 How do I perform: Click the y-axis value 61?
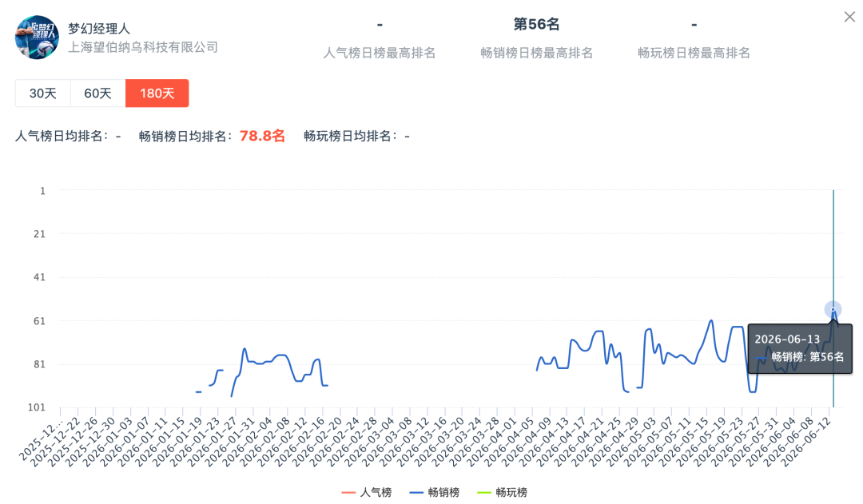40,321
